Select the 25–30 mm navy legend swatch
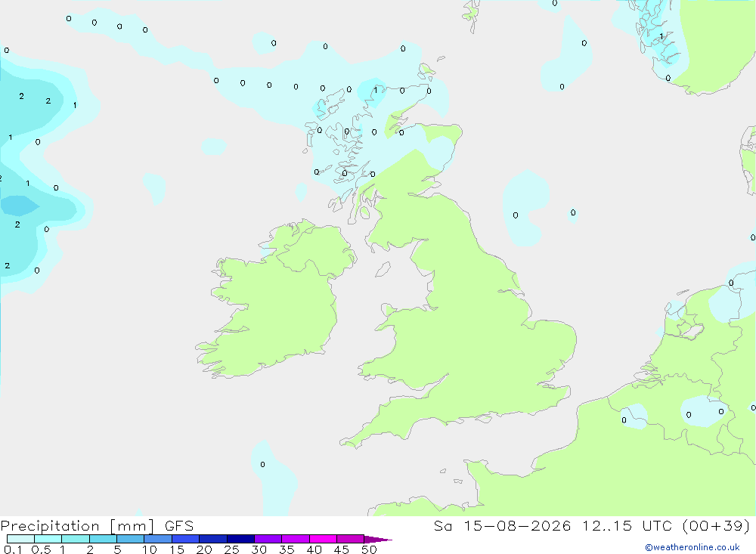 [240, 539]
